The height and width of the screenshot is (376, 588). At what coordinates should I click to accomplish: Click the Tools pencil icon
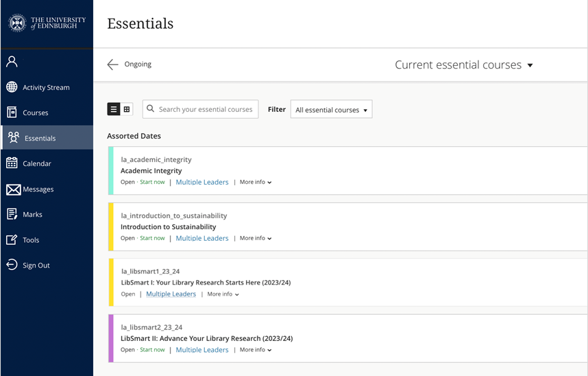[12, 239]
